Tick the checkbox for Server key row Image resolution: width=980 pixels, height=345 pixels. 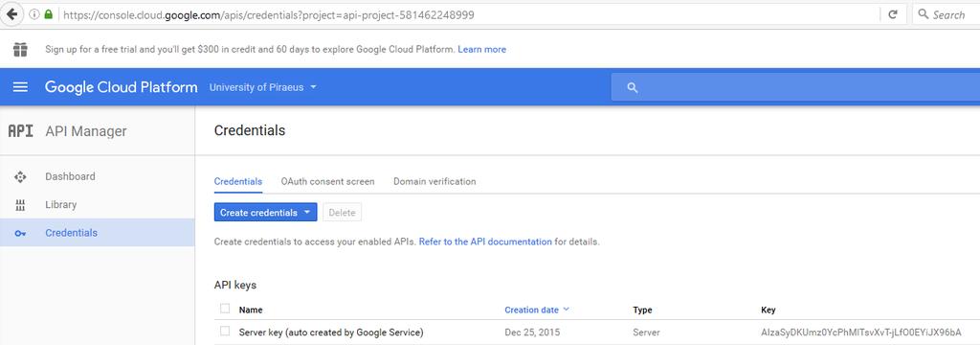(x=225, y=332)
